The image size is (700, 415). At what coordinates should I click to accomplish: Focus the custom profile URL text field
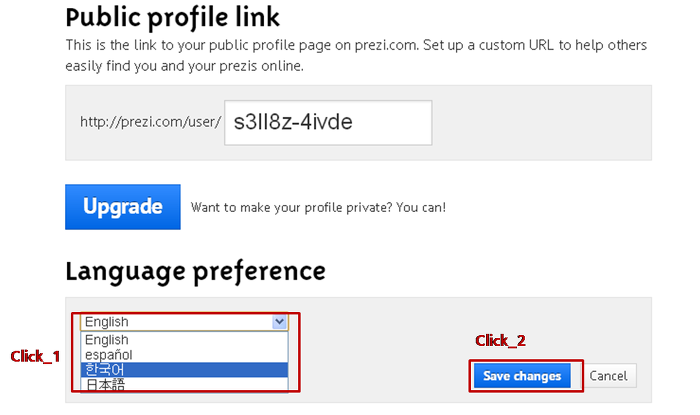tap(328, 122)
